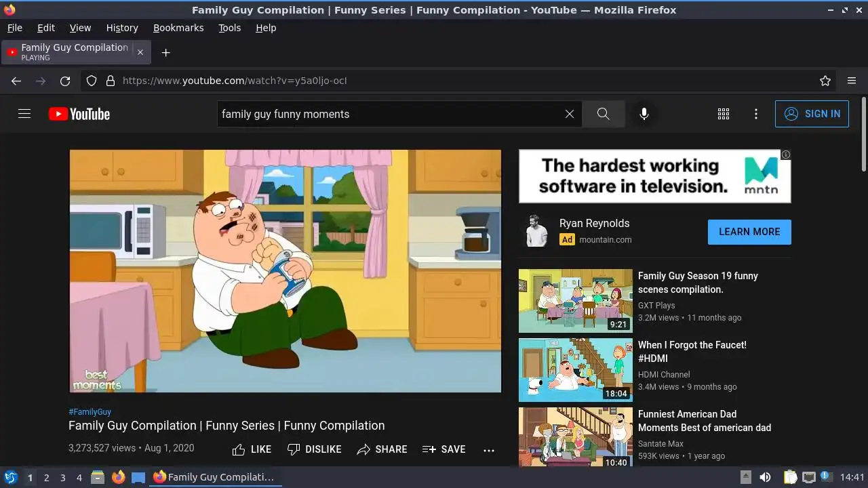The image size is (868, 488).
Task: View site info via the padlock icon
Action: click(x=111, y=81)
